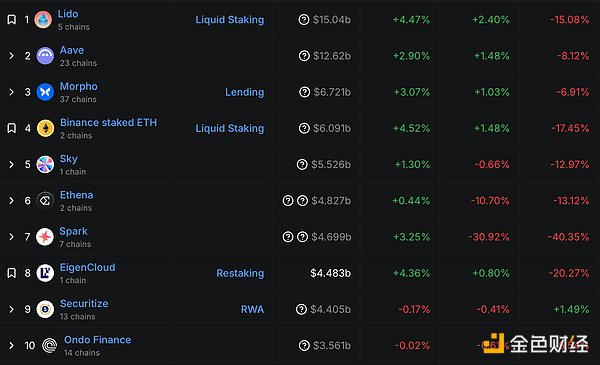Click the Aave ghost logo icon

pos(45,56)
